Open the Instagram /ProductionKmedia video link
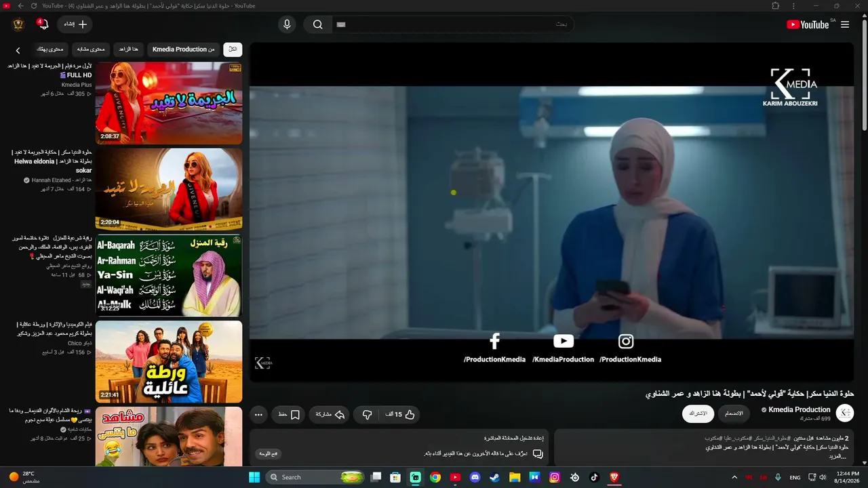This screenshot has height=488, width=868. click(630, 348)
